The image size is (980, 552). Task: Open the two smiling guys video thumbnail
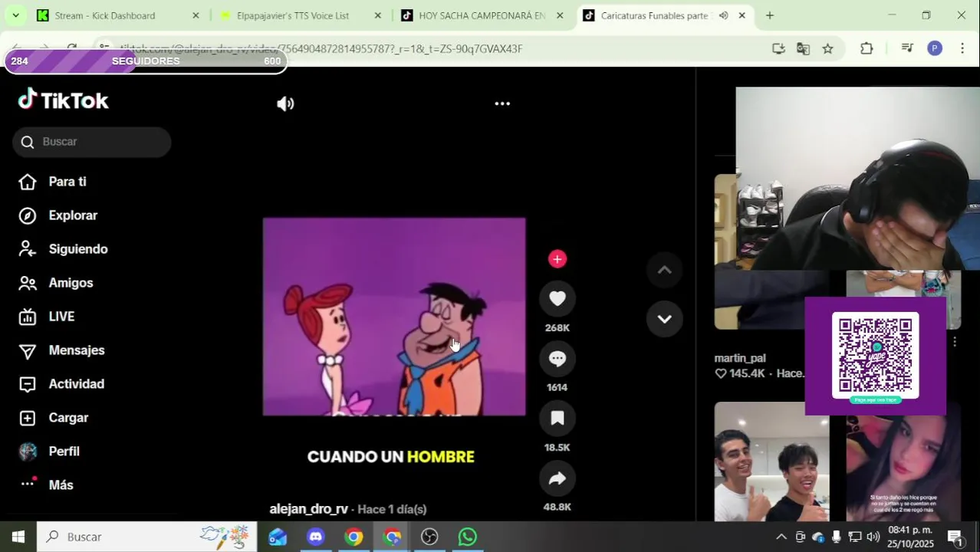pos(771,462)
